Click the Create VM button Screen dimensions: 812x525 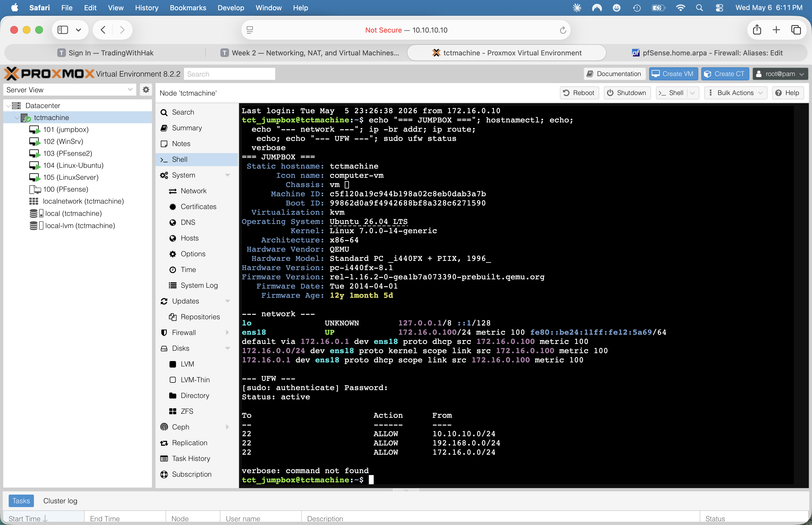click(x=673, y=74)
